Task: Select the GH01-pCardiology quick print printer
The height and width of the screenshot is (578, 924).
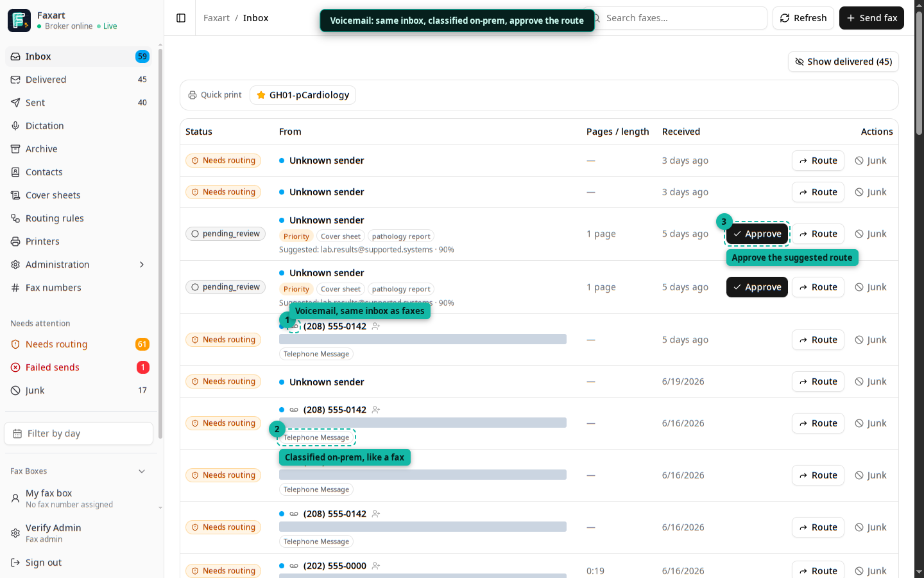Action: [x=303, y=95]
